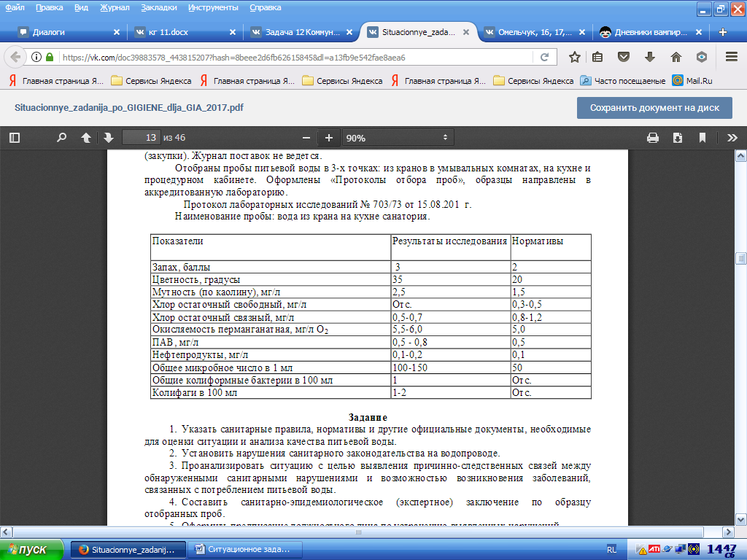Click the horizontal scrollbar thumb
Screen dimensions: 747x560
point(357,532)
